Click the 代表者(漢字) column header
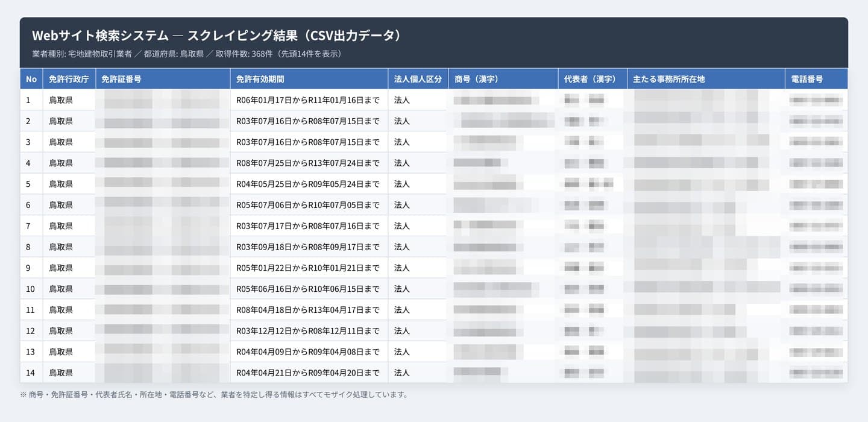This screenshot has height=422, width=868. click(593, 79)
